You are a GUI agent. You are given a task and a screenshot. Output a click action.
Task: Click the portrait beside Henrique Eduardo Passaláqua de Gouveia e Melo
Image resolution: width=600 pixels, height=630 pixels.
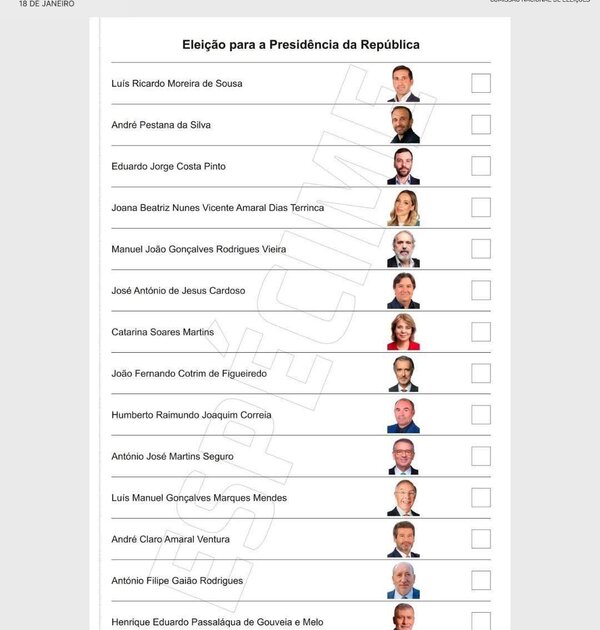point(404,617)
